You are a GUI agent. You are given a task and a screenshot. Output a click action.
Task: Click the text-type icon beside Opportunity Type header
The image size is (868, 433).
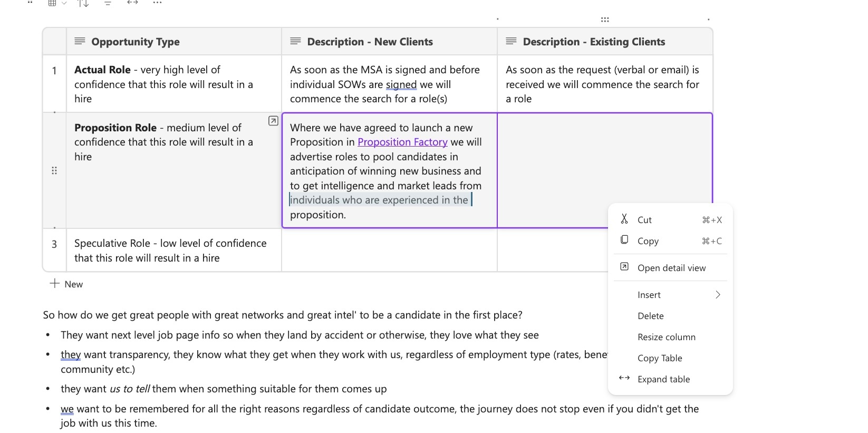pyautogui.click(x=80, y=41)
